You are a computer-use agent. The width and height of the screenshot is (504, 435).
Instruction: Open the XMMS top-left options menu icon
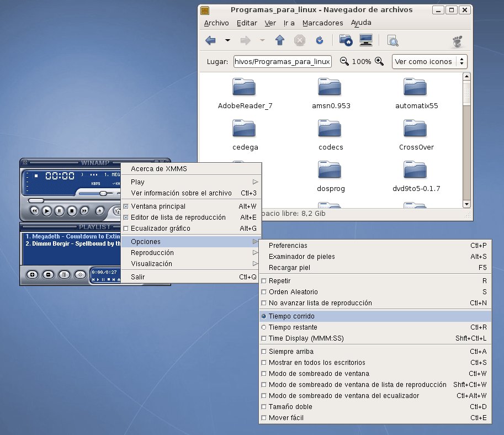coord(25,162)
